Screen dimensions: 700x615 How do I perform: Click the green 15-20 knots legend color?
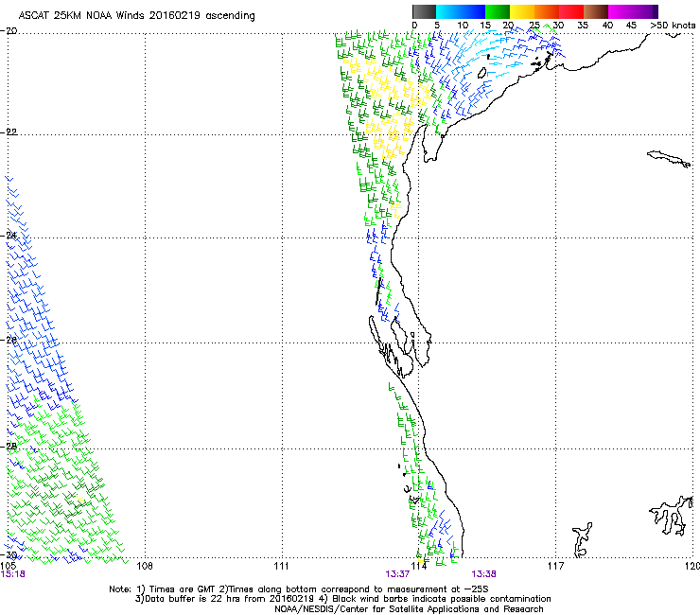(x=498, y=11)
